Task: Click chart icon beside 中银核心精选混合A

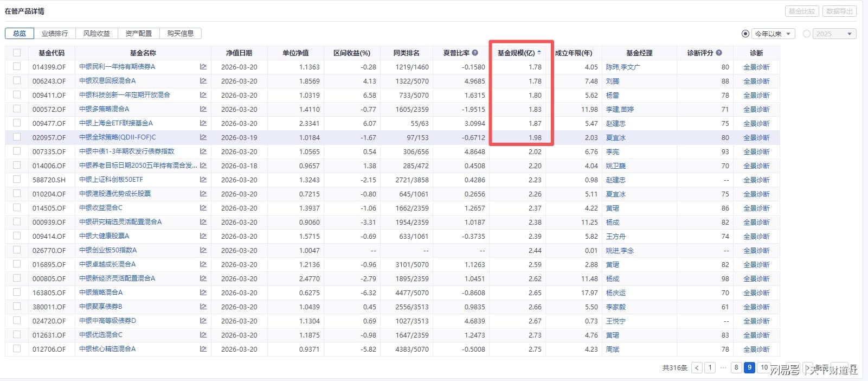Action: [x=203, y=349]
